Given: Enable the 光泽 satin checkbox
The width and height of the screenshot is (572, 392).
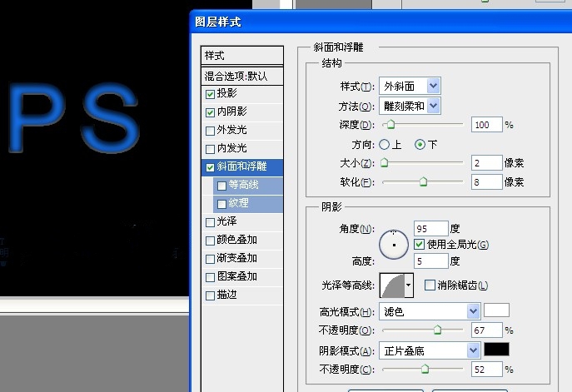Looking at the screenshot, I should point(210,222).
